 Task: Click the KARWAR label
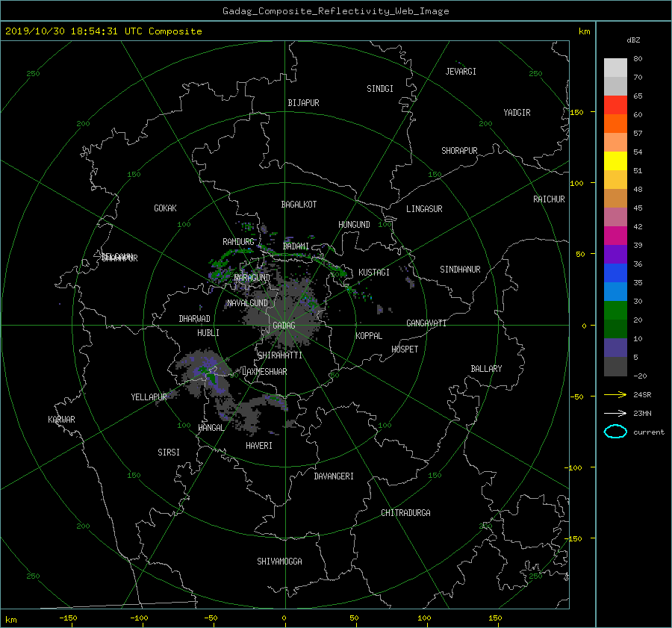[61, 420]
